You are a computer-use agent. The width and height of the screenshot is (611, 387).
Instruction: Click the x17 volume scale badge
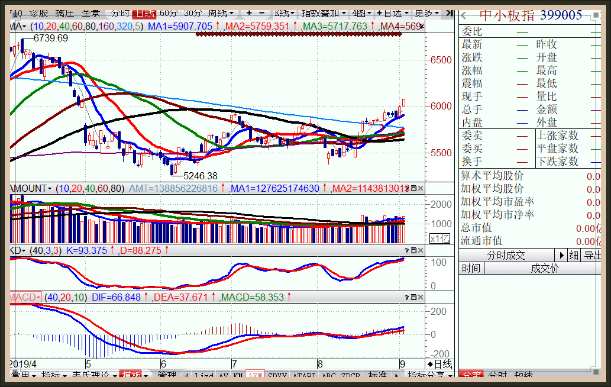pyautogui.click(x=440, y=239)
